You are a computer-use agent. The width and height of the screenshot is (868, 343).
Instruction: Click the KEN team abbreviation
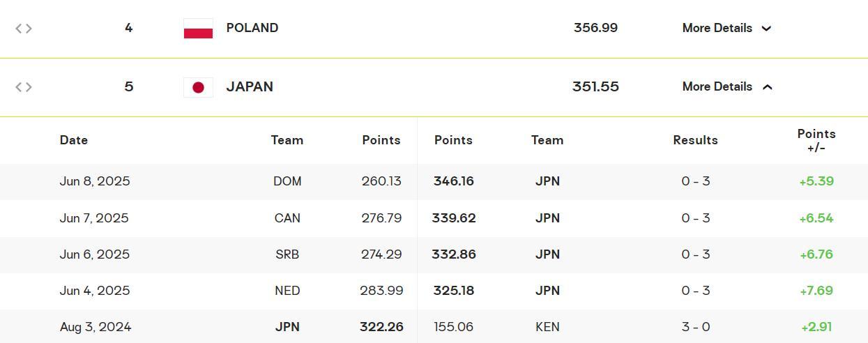pos(547,327)
